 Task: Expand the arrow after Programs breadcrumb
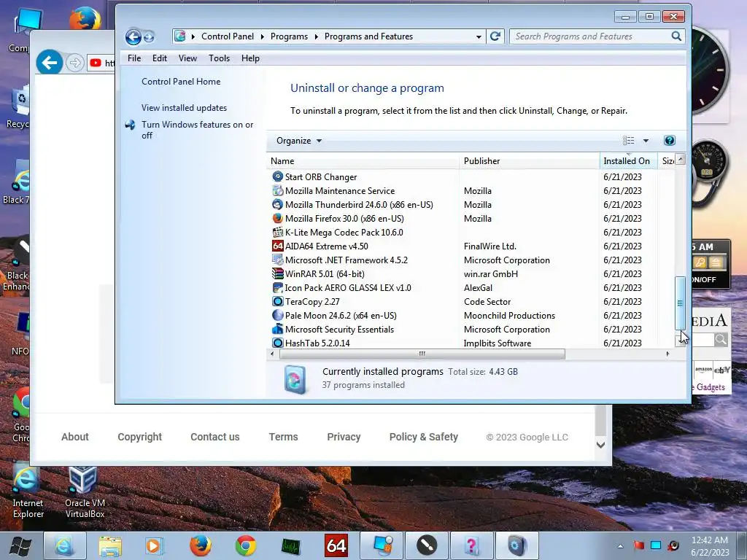[x=316, y=36]
